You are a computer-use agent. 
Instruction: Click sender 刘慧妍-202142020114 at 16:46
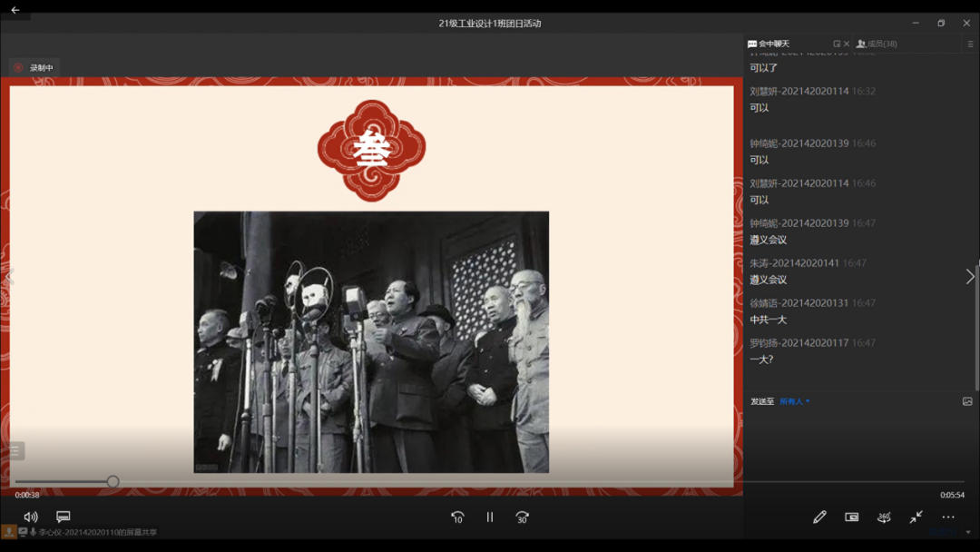click(x=799, y=183)
